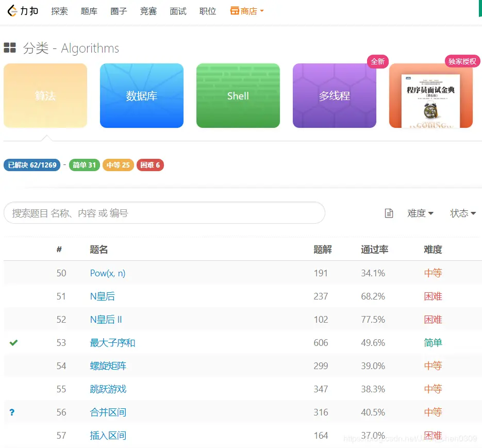Sort by the # column header
The height and width of the screenshot is (448, 482).
tap(59, 250)
